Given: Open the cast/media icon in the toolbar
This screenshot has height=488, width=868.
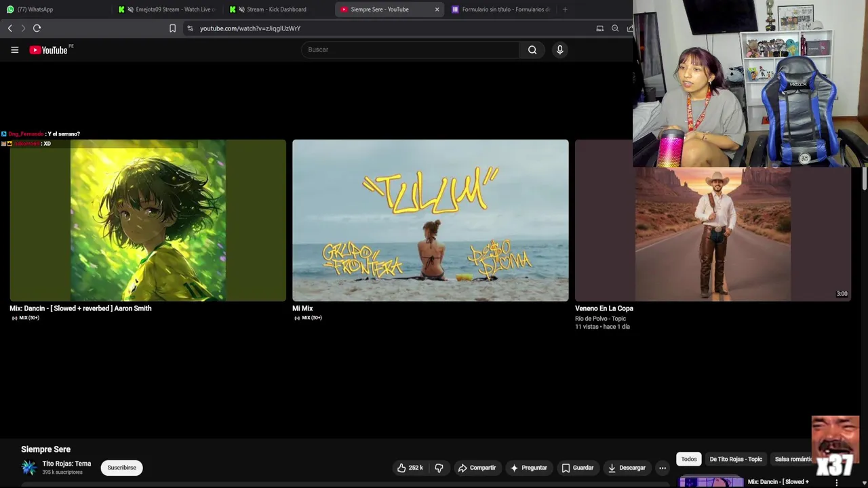Looking at the screenshot, I should coord(599,28).
